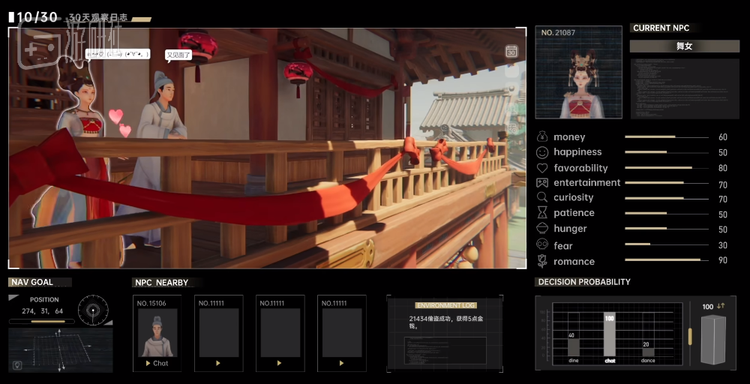The image size is (750, 384).
Task: Click the compass radar dial
Action: coord(93,310)
